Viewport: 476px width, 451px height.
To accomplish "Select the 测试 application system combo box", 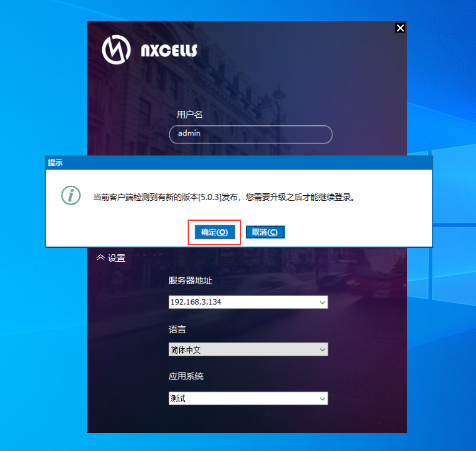I will pos(248,398).
